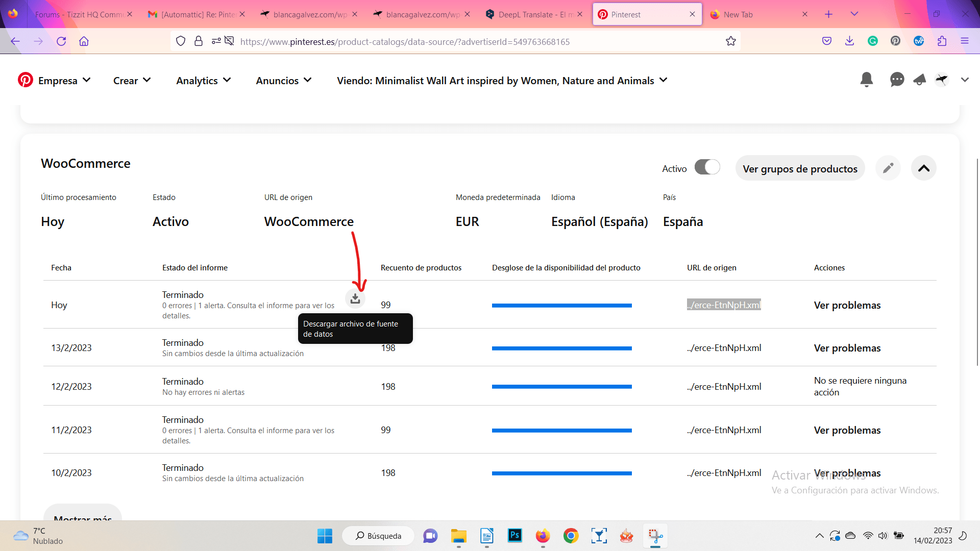Viewport: 980px width, 551px height.
Task: Show hidden system tray icons
Action: [819, 536]
